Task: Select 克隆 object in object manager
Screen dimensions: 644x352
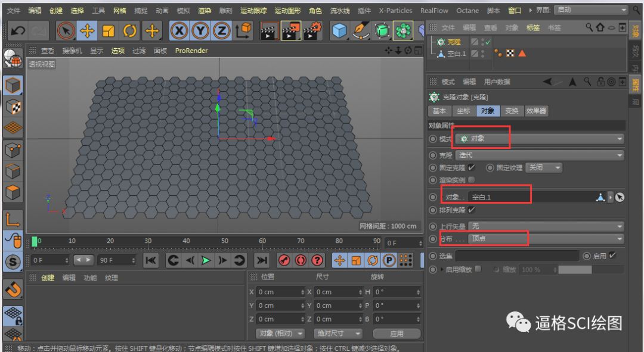Action: [x=453, y=42]
